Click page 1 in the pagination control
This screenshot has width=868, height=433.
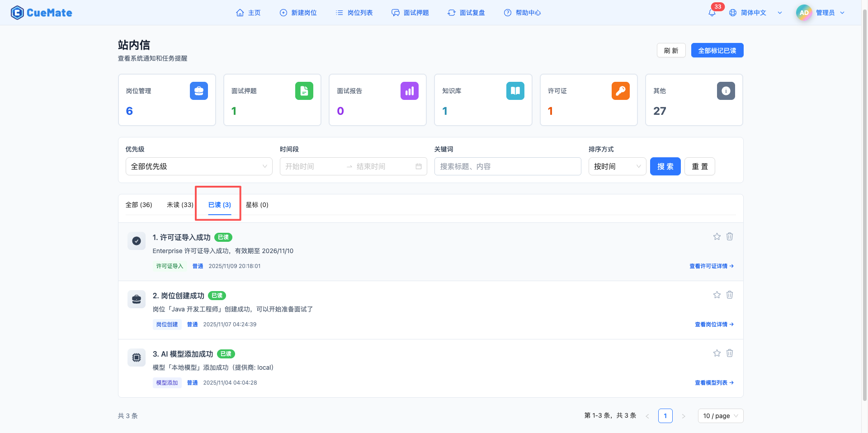pos(665,416)
